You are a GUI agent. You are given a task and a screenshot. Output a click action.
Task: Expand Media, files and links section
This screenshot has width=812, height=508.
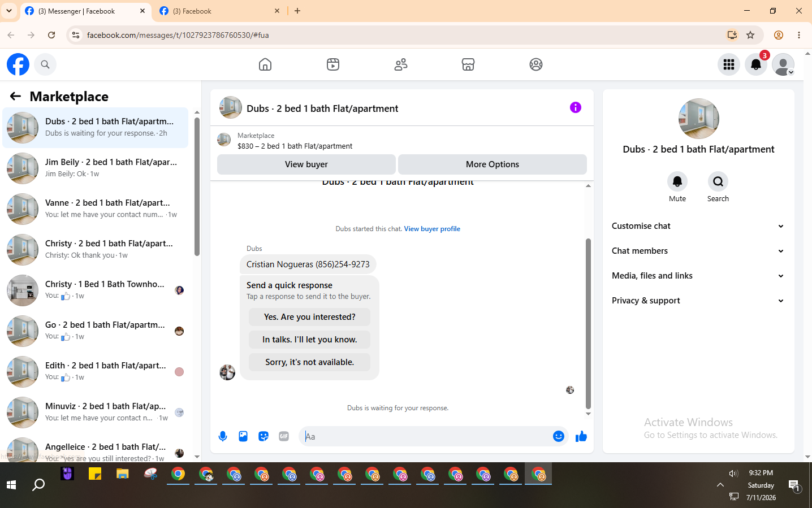(698, 276)
